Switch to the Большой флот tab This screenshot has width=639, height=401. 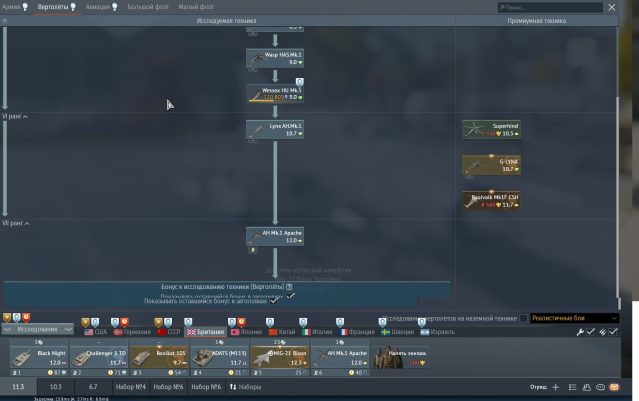[148, 7]
